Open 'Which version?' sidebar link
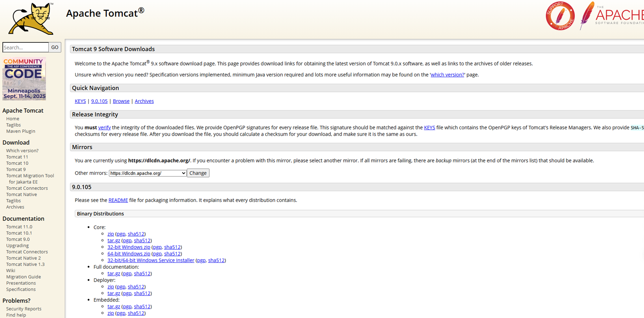The height and width of the screenshot is (318, 644). point(22,150)
